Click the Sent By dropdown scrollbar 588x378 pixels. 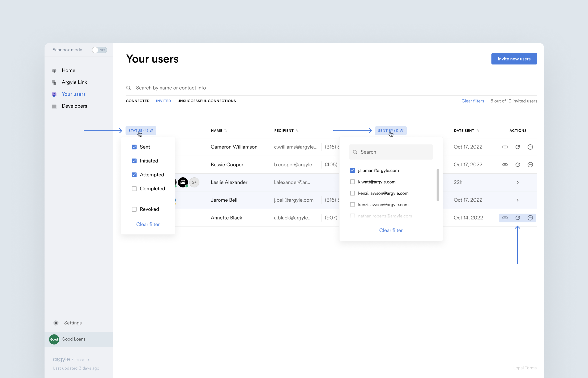438,185
